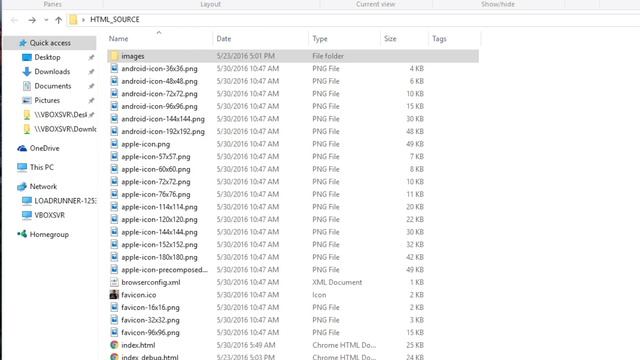Click the Downloads blue arrow icon

[x=27, y=71]
